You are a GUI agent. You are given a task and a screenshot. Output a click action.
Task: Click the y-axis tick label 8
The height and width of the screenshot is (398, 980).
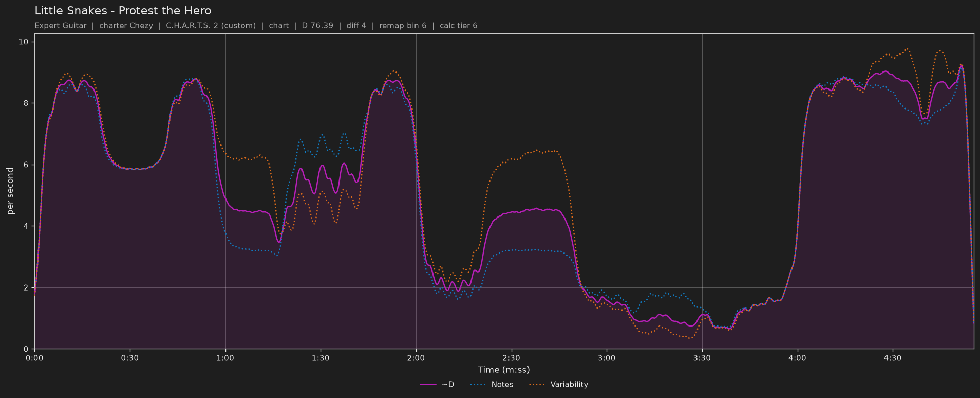[26, 103]
